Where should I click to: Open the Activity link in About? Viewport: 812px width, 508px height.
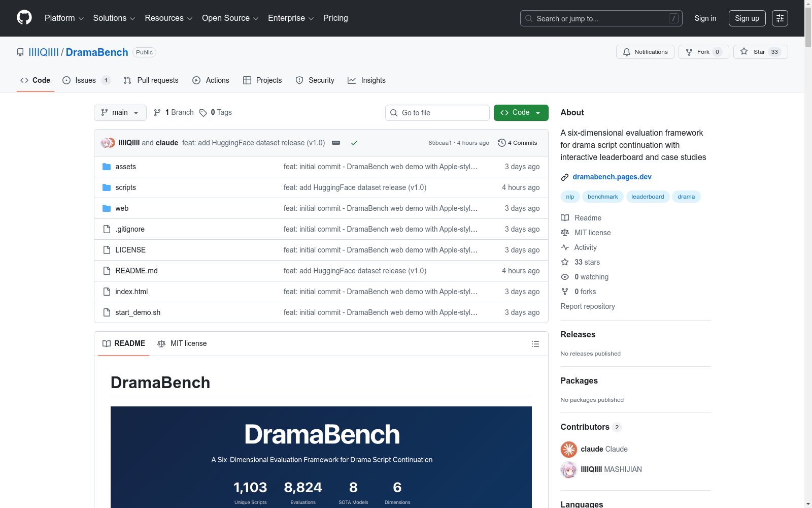point(586,247)
